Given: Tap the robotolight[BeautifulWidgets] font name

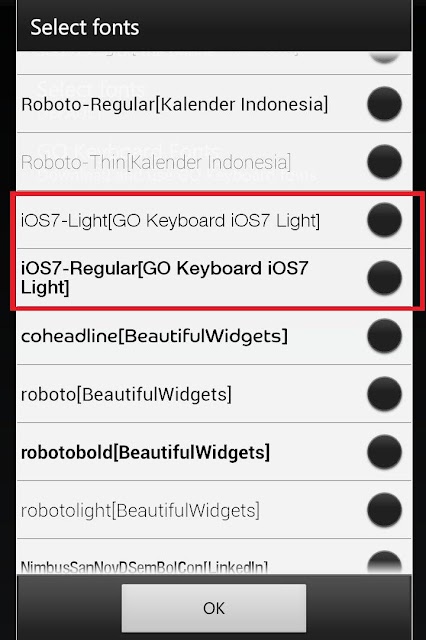Looking at the screenshot, I should (140, 510).
